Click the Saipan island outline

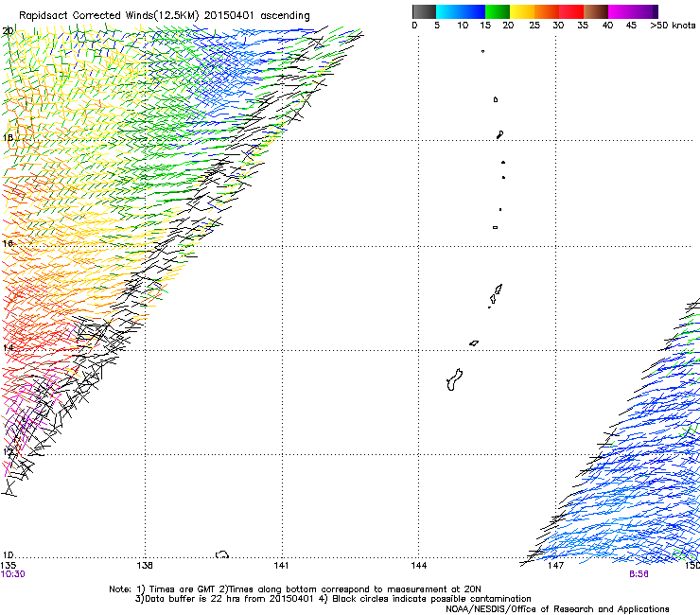tap(499, 290)
